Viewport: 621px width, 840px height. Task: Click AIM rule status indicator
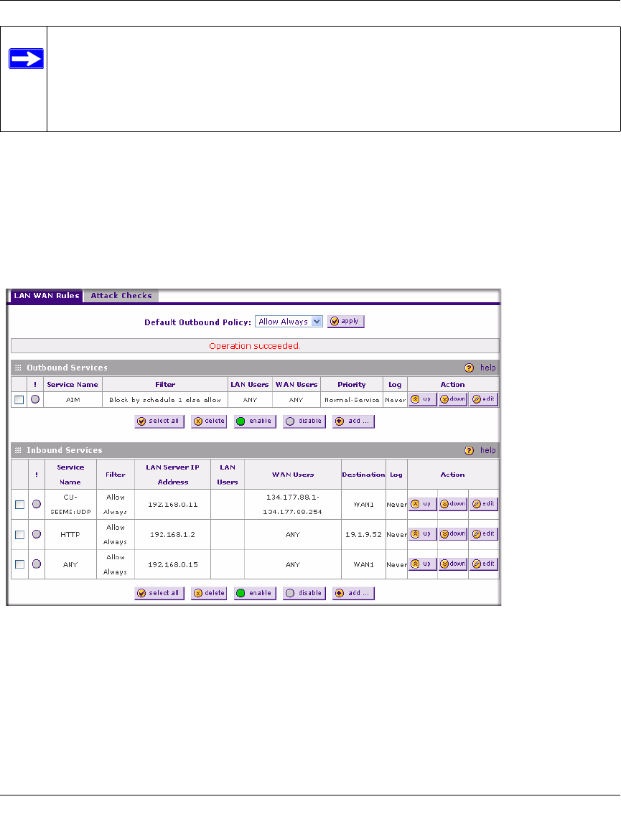click(x=35, y=400)
